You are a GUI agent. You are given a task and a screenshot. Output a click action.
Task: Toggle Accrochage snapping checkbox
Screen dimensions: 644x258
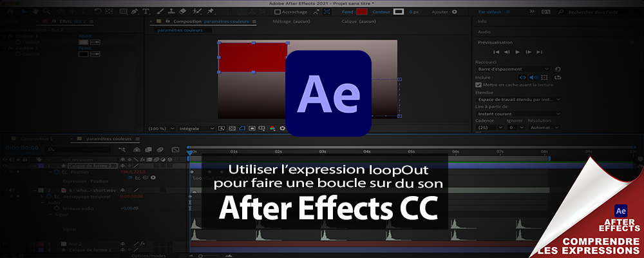pos(277,12)
